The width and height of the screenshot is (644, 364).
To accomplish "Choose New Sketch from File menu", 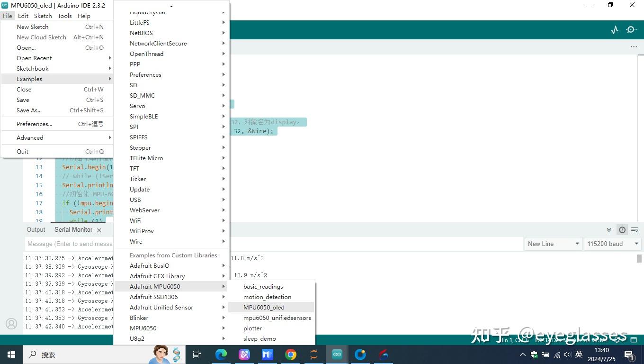I will 57,27.
